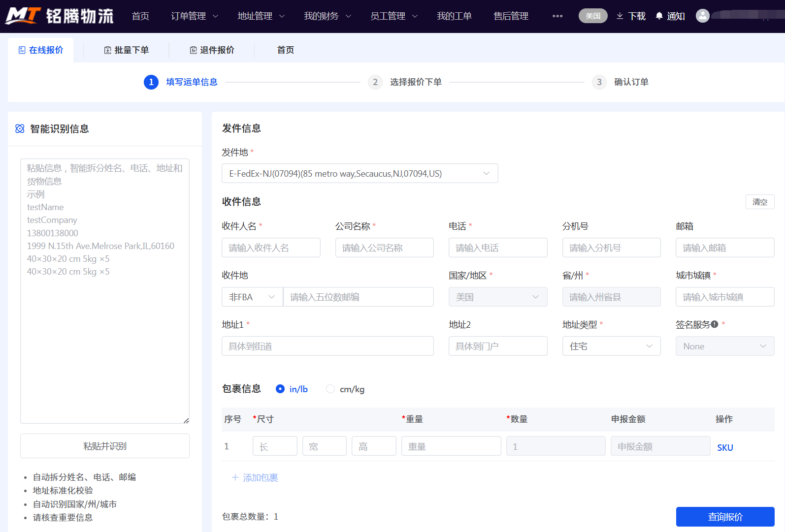
Task: Click the three-dots more menu icon
Action: coord(557,16)
